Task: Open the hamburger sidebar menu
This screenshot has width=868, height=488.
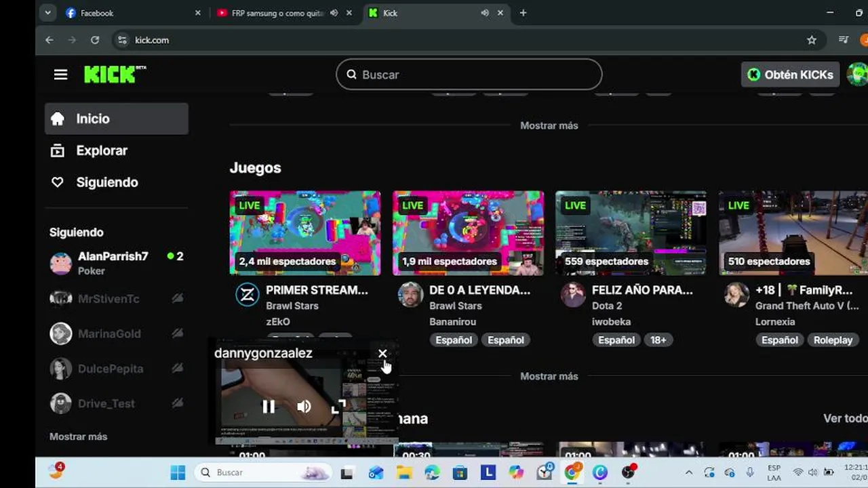Action: 60,75
